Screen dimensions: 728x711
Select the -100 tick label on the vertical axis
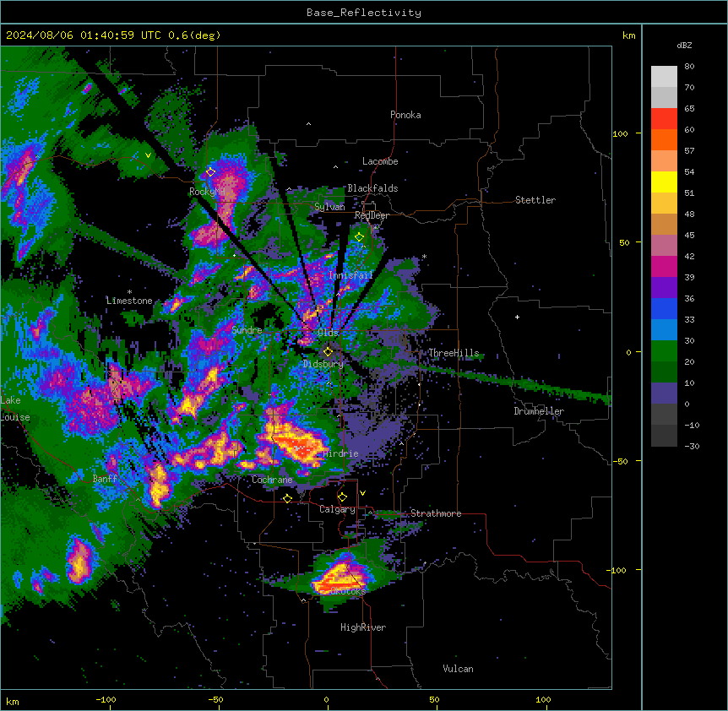point(617,570)
